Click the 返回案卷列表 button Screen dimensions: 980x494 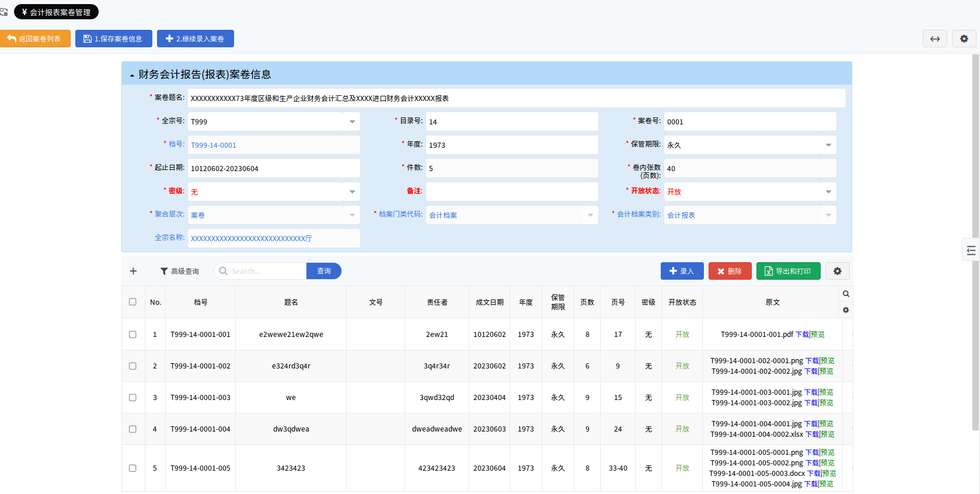[35, 39]
